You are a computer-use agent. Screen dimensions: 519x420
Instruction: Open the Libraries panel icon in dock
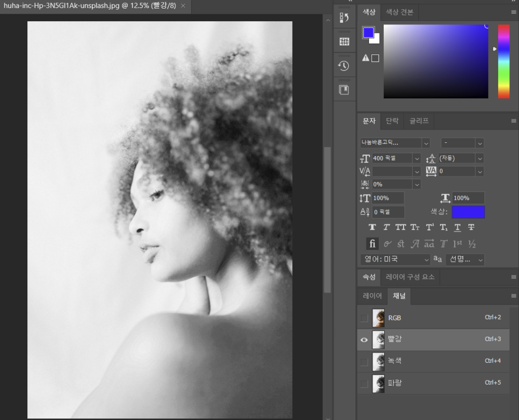point(344,90)
